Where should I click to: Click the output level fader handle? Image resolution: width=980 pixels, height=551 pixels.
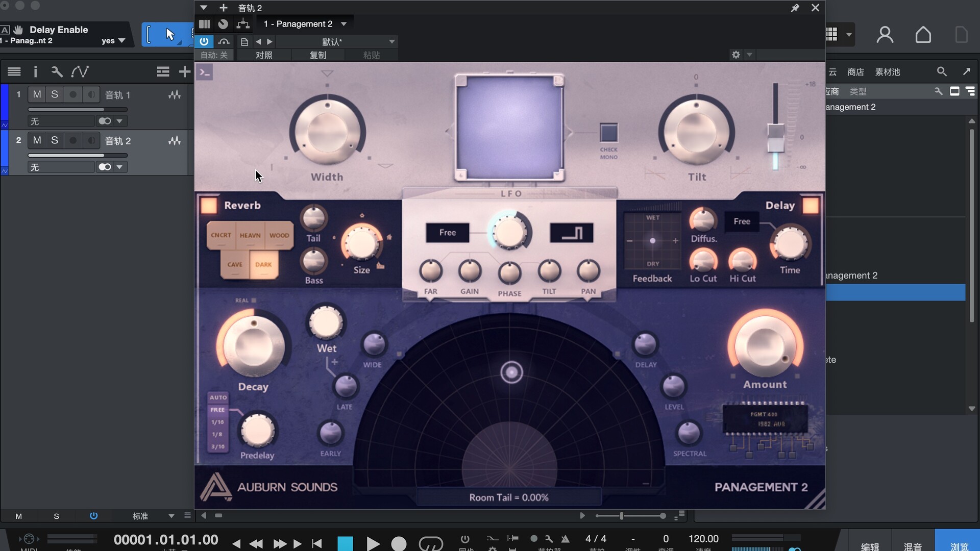point(776,138)
